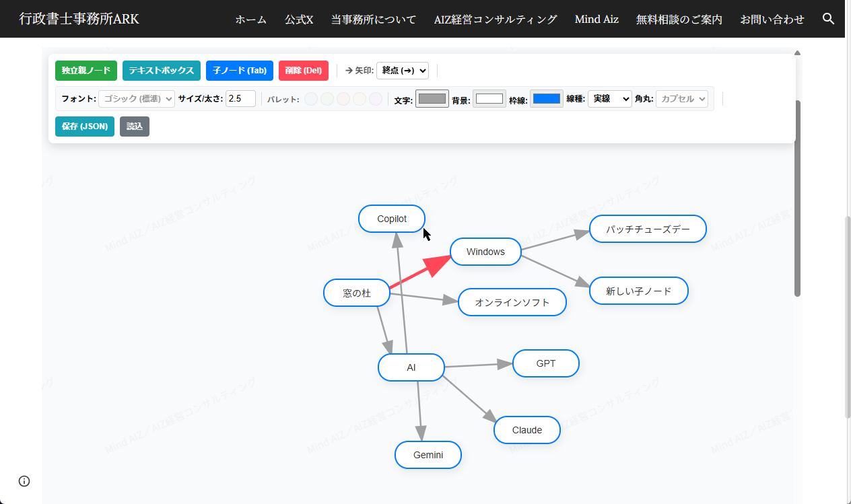
Task: Pick the first bluish palette circle
Action: (x=310, y=99)
